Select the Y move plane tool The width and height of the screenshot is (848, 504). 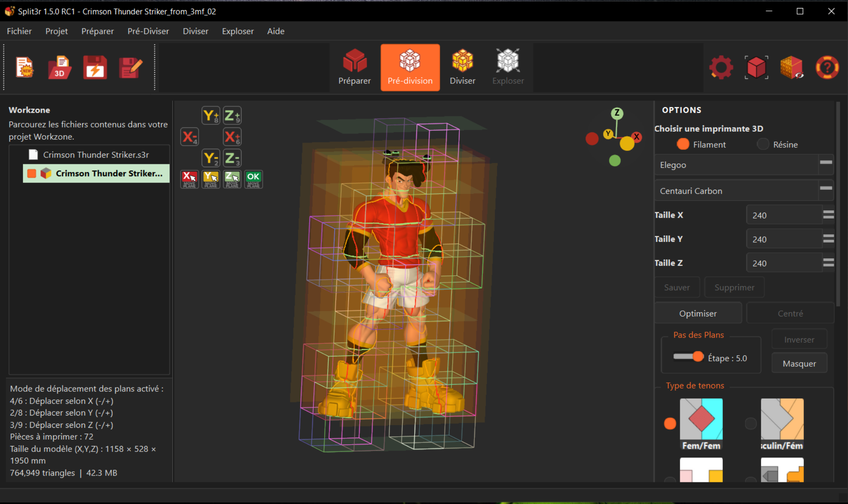pos(211,179)
